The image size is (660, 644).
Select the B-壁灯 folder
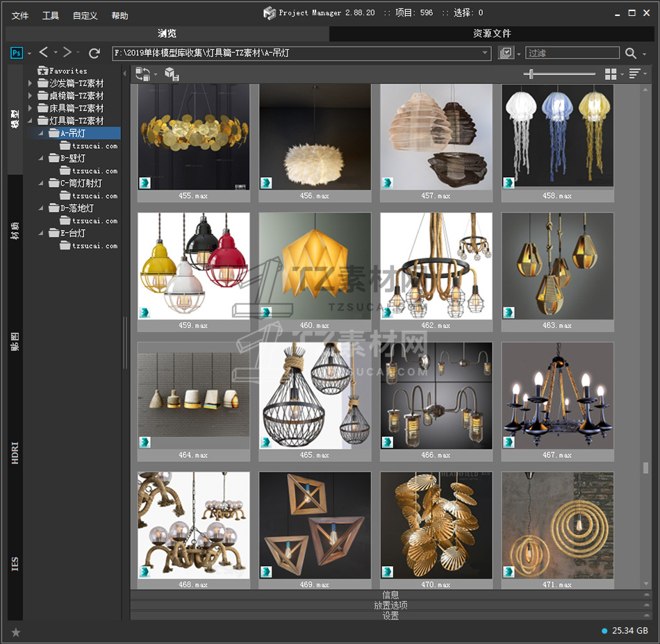(x=73, y=158)
